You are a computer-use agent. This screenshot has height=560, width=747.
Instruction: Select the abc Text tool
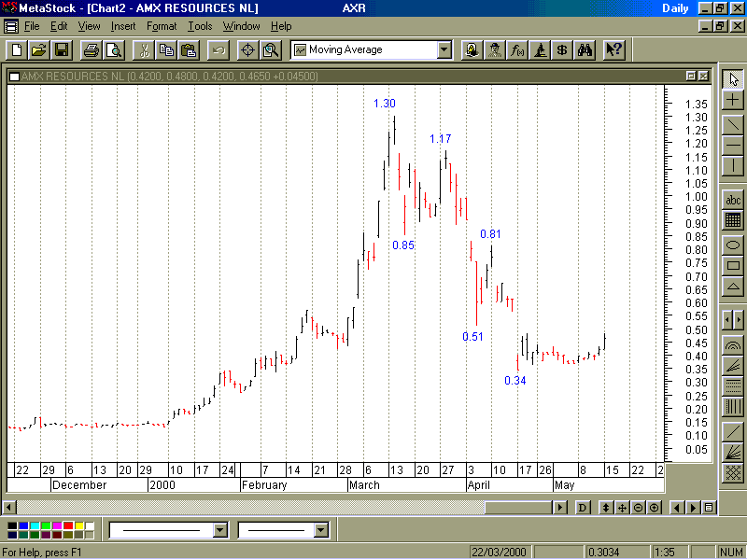point(733,200)
